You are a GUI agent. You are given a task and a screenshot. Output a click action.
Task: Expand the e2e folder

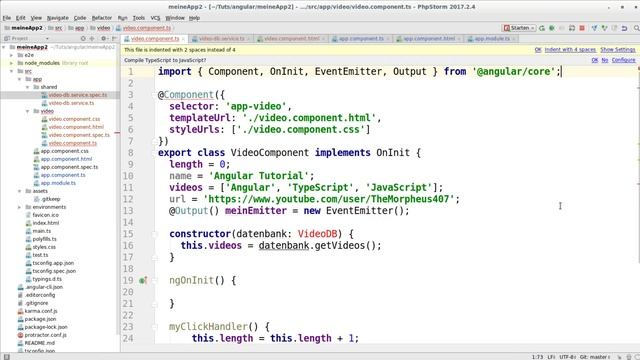click(x=11, y=55)
